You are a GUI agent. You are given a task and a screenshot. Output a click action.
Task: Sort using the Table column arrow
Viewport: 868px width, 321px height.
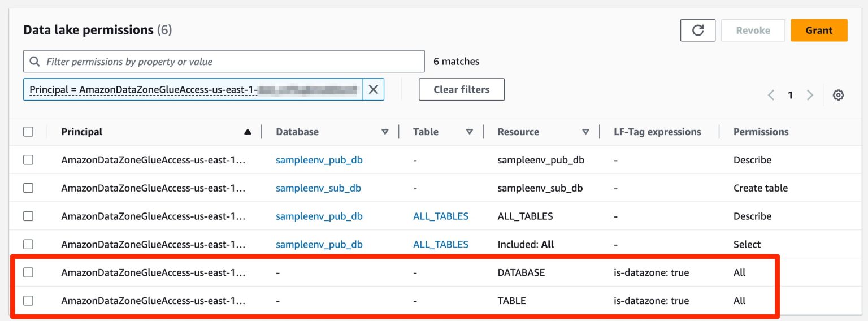[x=469, y=132]
